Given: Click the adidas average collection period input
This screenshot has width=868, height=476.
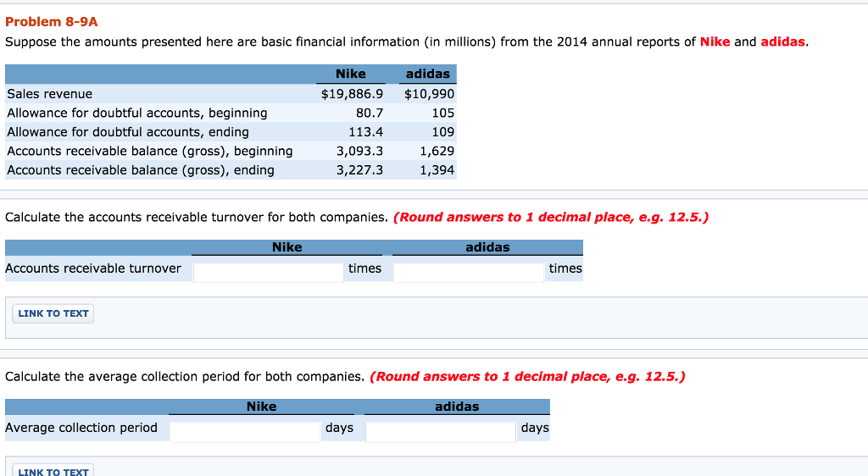Looking at the screenshot, I should (x=441, y=432).
